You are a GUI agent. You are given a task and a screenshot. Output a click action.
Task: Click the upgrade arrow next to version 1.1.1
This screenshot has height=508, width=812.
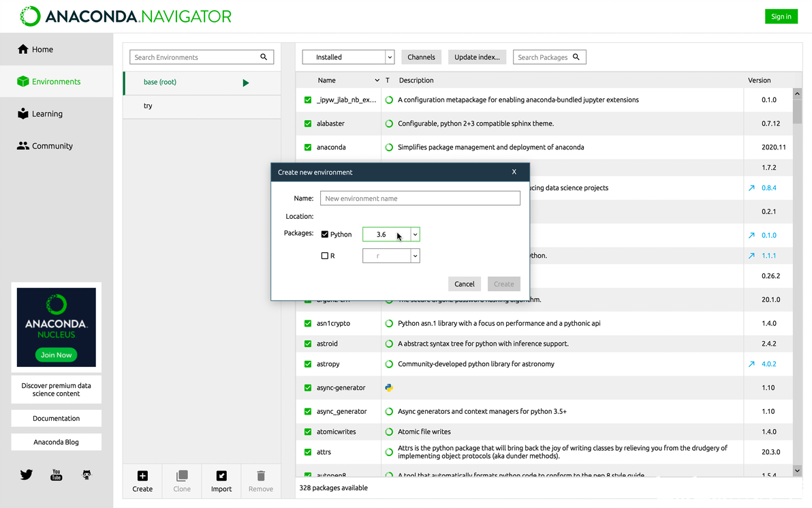751,256
